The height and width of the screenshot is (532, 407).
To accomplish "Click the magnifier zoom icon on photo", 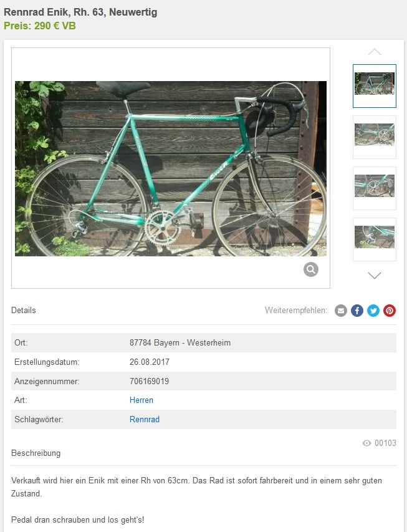I will tap(310, 269).
